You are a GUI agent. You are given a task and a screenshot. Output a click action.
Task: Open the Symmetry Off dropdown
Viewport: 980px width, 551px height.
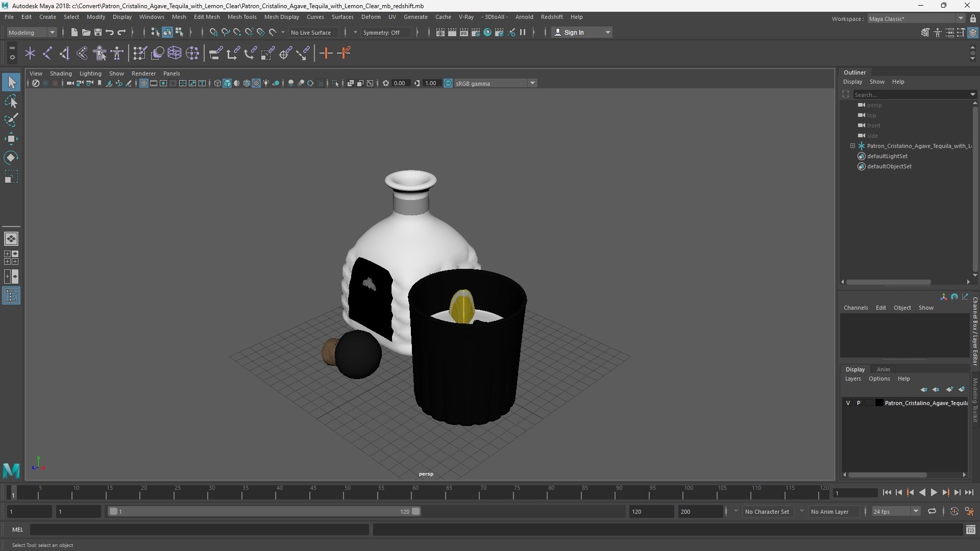pos(385,32)
